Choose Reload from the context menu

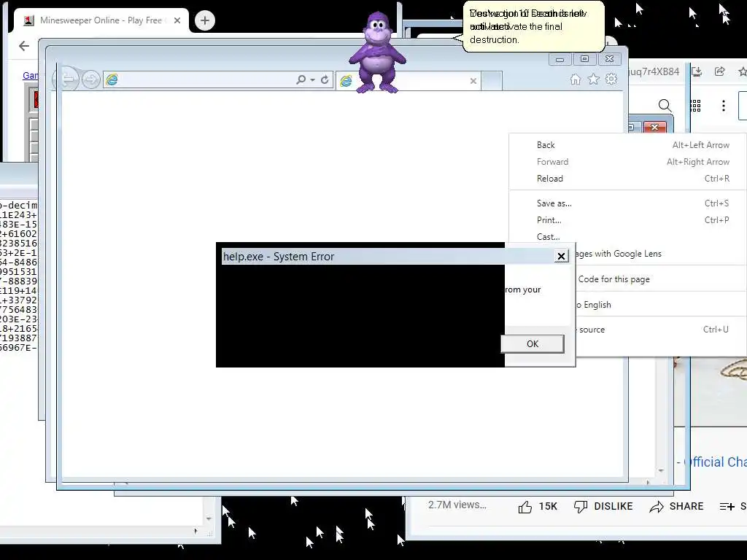click(x=627, y=179)
